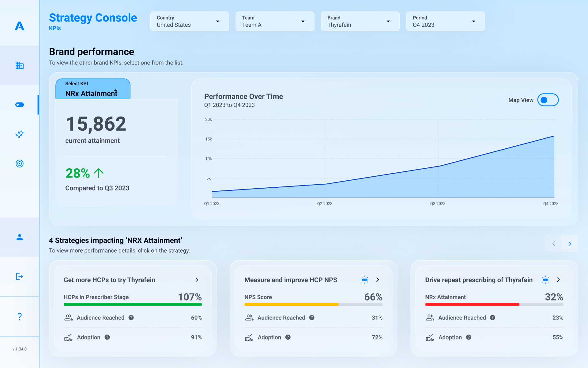The height and width of the screenshot is (368, 588).
Task: Click the Adoption info icon in Thyrafein repeat prescribing card
Action: tap(469, 337)
